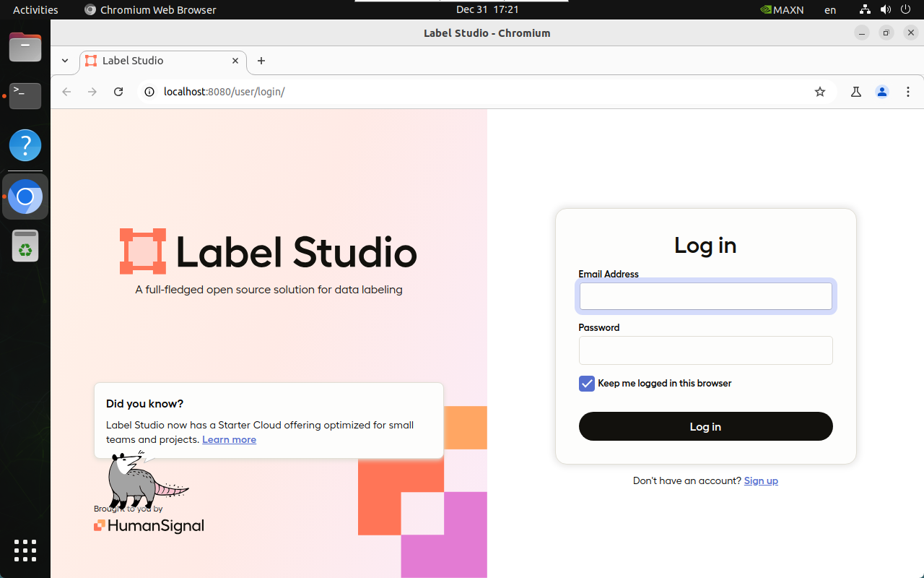
Task: Minimize the Chromium window
Action: [862, 33]
